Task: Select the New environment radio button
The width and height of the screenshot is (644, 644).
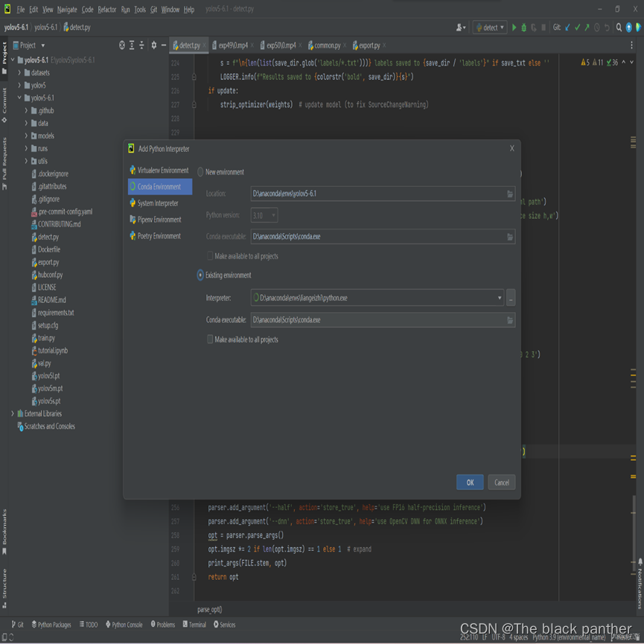Action: pyautogui.click(x=201, y=172)
